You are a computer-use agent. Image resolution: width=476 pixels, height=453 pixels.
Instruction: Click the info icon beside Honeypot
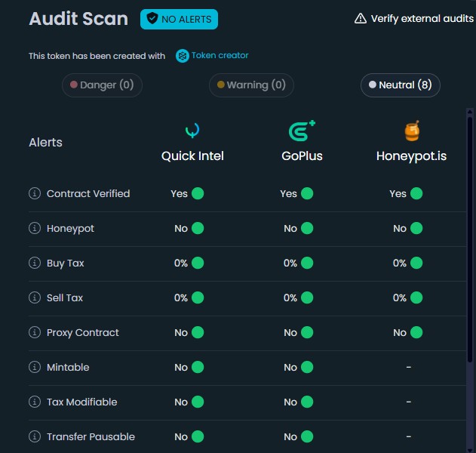pyautogui.click(x=35, y=228)
